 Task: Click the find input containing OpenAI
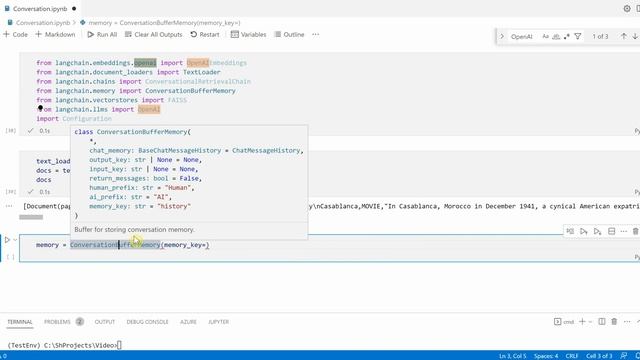pyautogui.click(x=522, y=36)
